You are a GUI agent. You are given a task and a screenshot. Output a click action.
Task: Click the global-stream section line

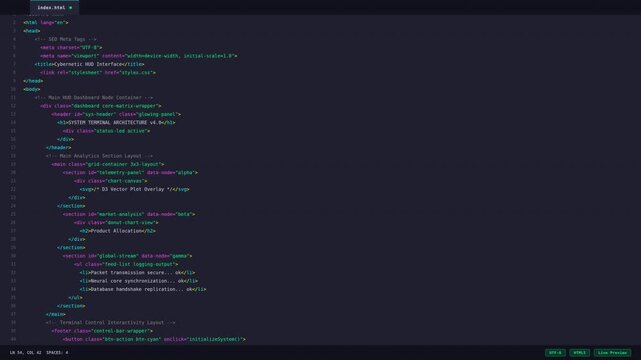[127, 256]
